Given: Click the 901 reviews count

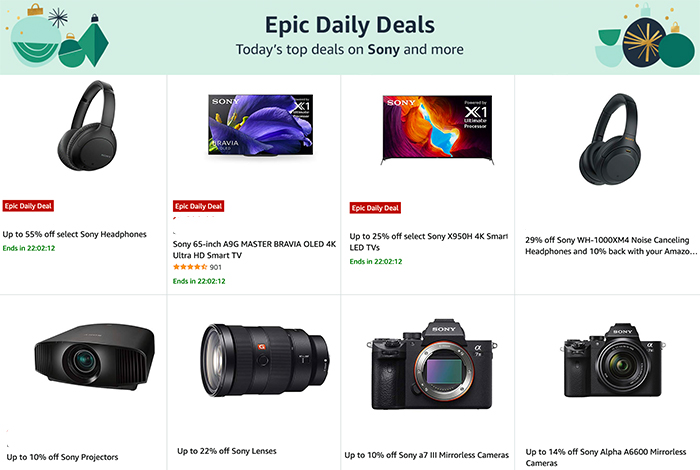Looking at the screenshot, I should point(216,267).
